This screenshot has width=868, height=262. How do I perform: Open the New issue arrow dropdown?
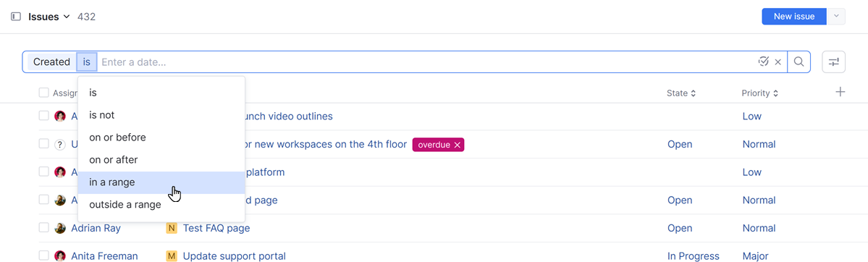pos(836,17)
